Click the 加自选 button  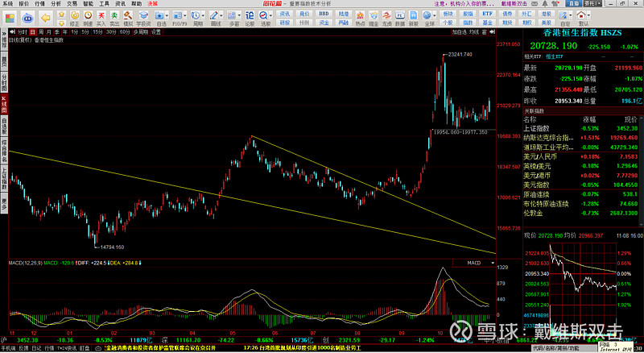pyautogui.click(x=459, y=32)
